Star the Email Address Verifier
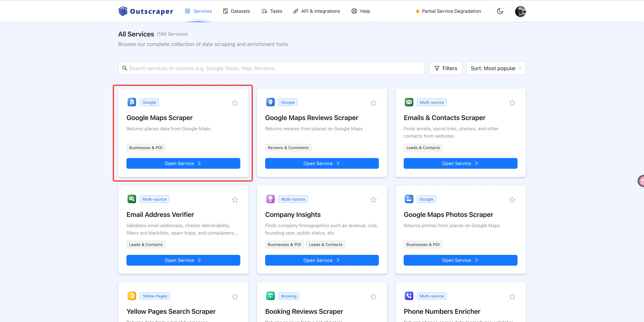 point(235,200)
